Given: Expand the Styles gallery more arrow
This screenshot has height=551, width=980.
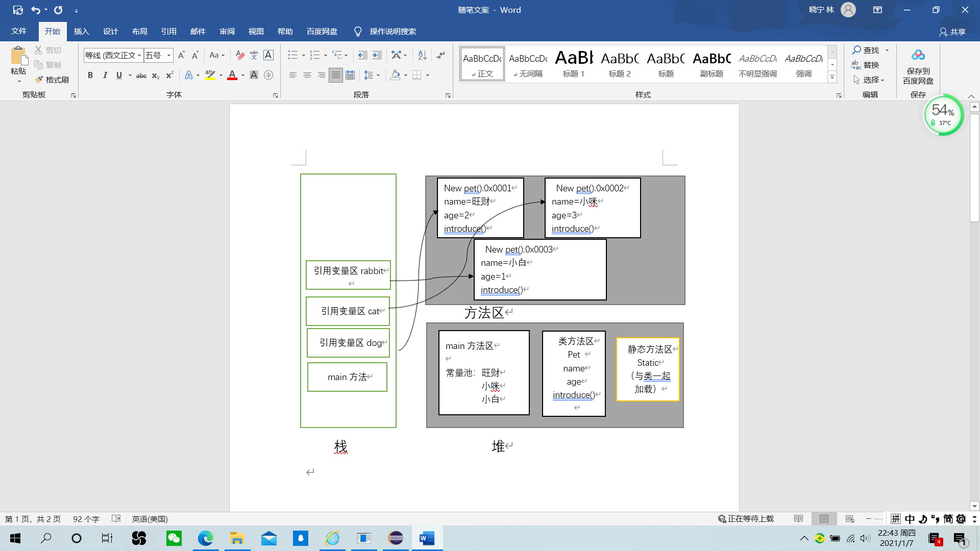Looking at the screenshot, I should click(x=832, y=78).
